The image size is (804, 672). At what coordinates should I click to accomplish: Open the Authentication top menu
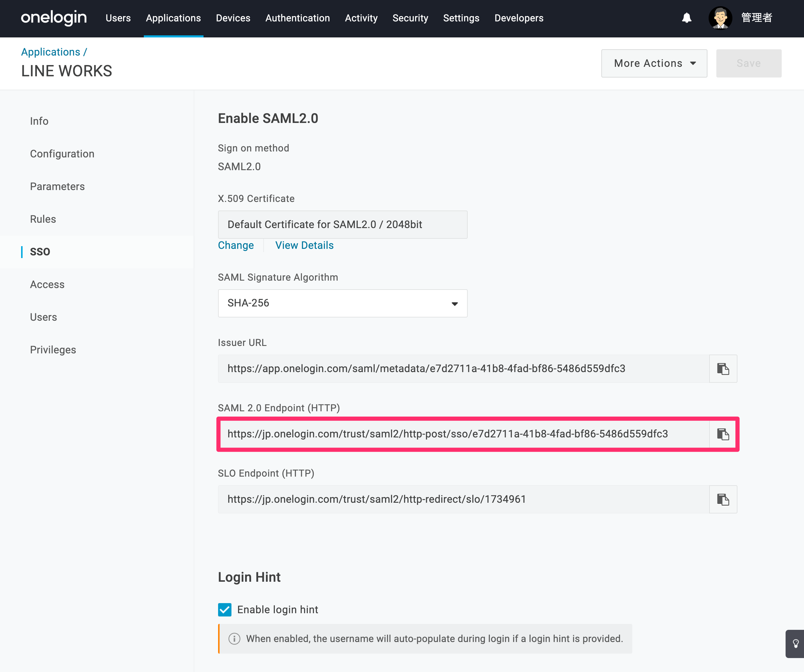click(297, 18)
